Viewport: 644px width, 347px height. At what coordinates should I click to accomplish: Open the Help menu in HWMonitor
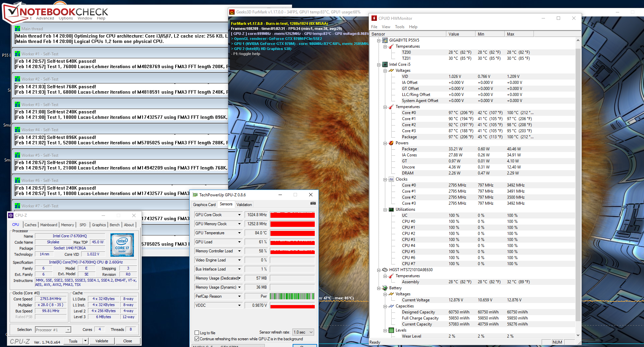tap(413, 27)
